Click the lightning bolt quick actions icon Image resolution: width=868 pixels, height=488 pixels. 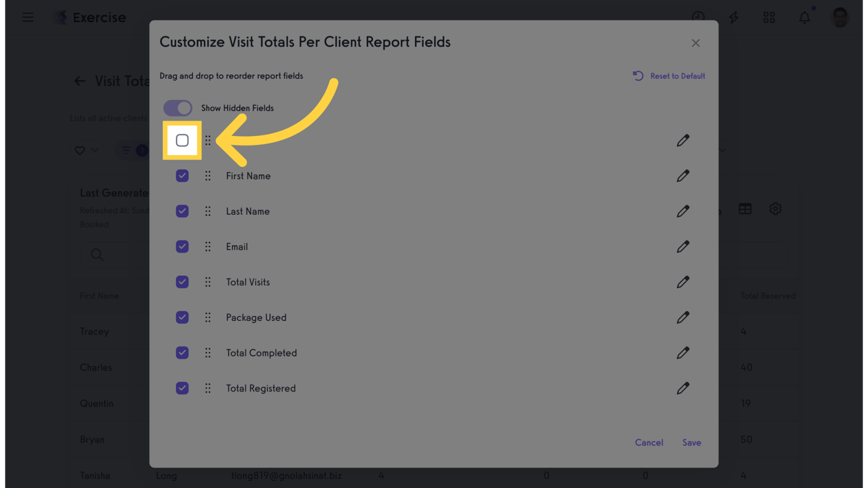[733, 17]
